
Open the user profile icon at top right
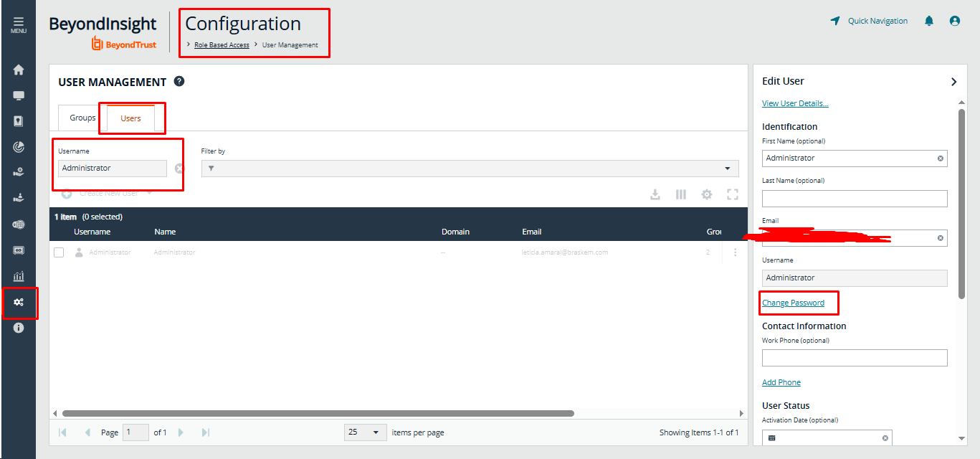pyautogui.click(x=955, y=21)
